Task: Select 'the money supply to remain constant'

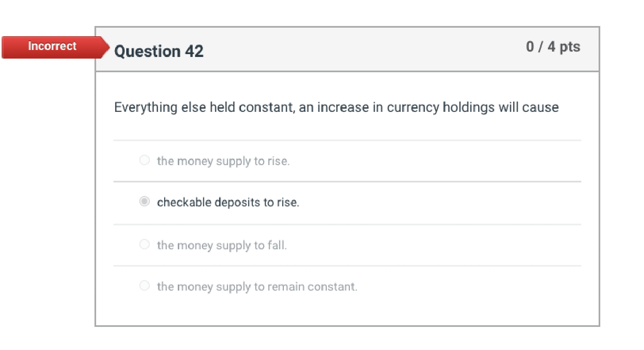Action: click(x=144, y=285)
